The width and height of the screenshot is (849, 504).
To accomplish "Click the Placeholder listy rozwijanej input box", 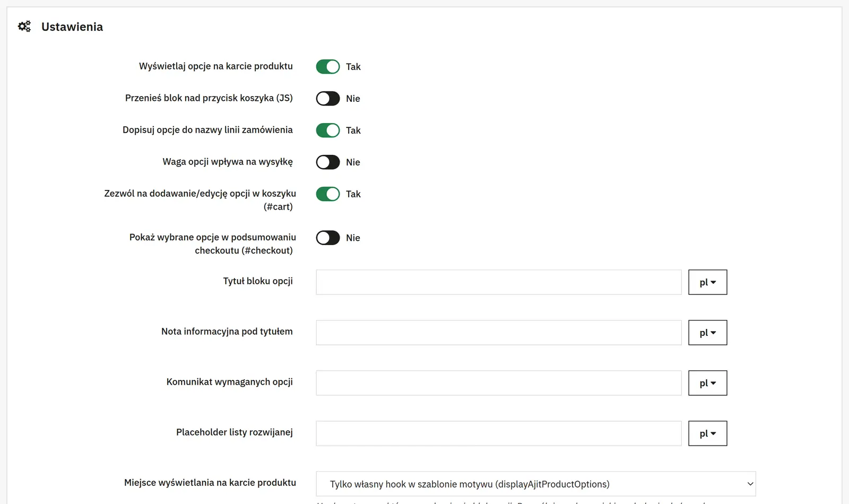I will pyautogui.click(x=499, y=433).
